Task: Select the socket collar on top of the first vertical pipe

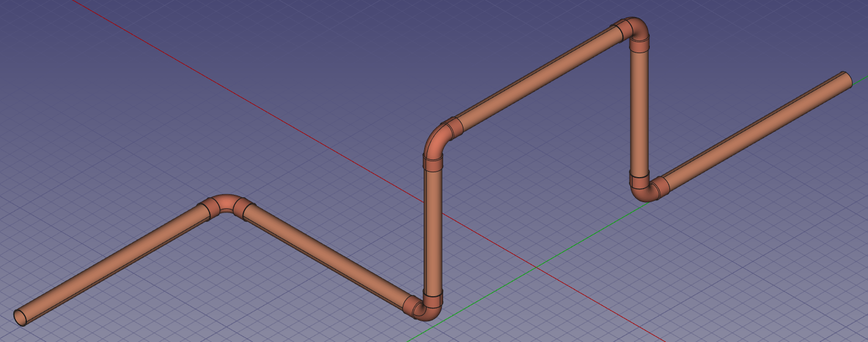Action: point(433,164)
